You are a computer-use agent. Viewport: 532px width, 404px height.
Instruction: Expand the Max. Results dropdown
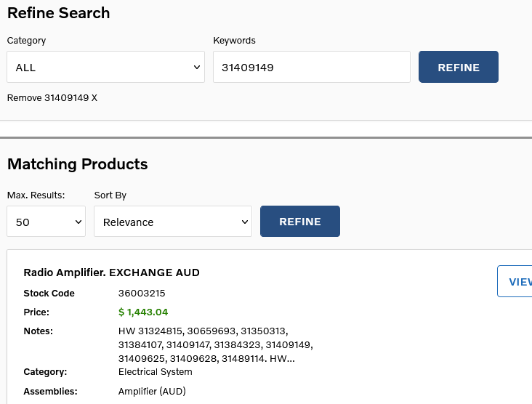(46, 222)
